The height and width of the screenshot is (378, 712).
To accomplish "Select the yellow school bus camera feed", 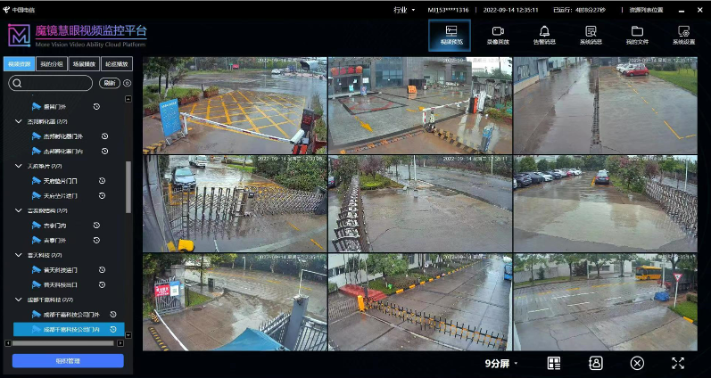I will click(x=605, y=302).
